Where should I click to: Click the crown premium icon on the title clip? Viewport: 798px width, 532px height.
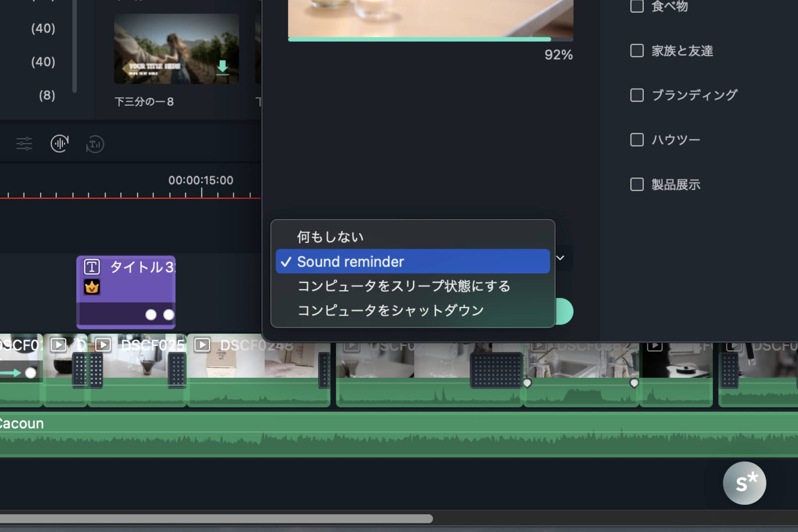tap(92, 287)
